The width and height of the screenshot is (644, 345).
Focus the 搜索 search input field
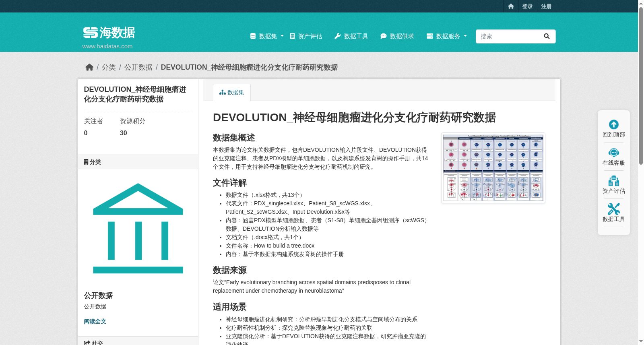(507, 36)
